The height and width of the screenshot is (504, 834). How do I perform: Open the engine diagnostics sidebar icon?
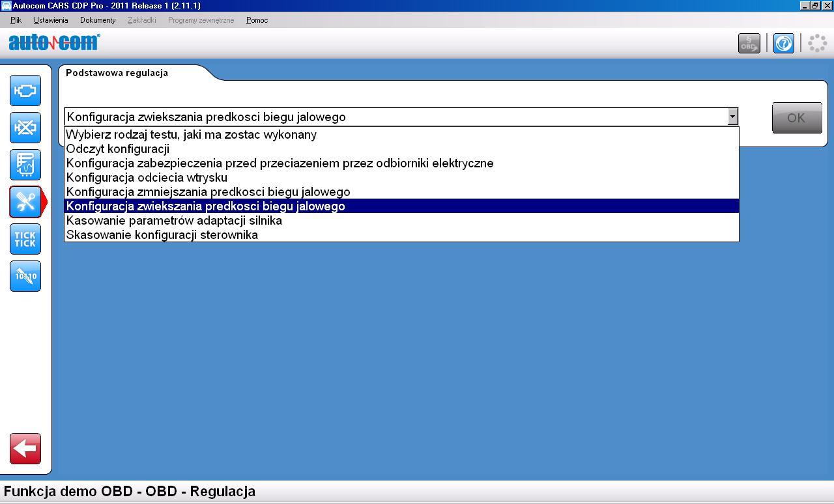pos(25,91)
